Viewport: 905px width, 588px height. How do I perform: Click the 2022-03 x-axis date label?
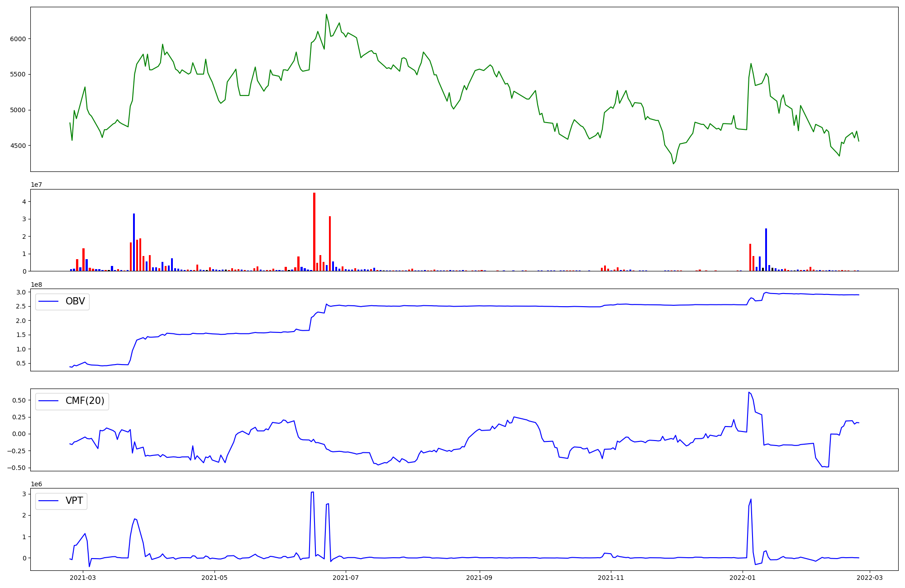[x=870, y=578]
